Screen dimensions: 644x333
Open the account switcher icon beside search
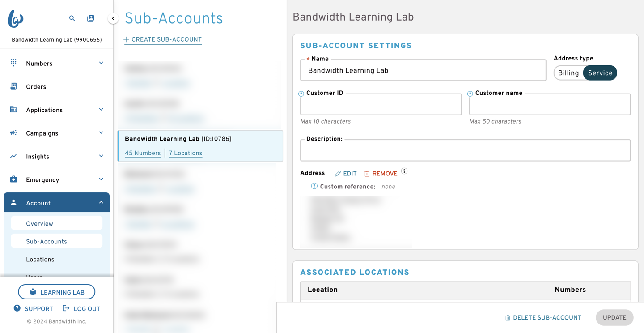(91, 18)
